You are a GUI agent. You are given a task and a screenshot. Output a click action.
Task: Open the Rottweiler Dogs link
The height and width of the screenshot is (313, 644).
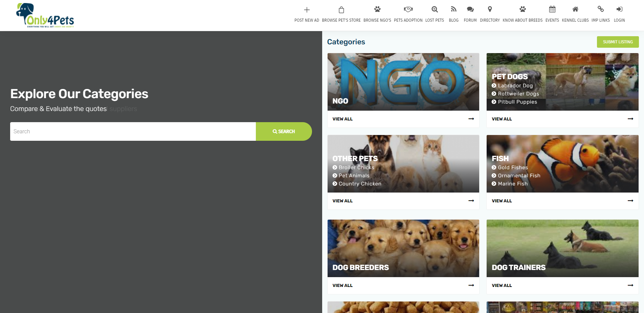[518, 94]
